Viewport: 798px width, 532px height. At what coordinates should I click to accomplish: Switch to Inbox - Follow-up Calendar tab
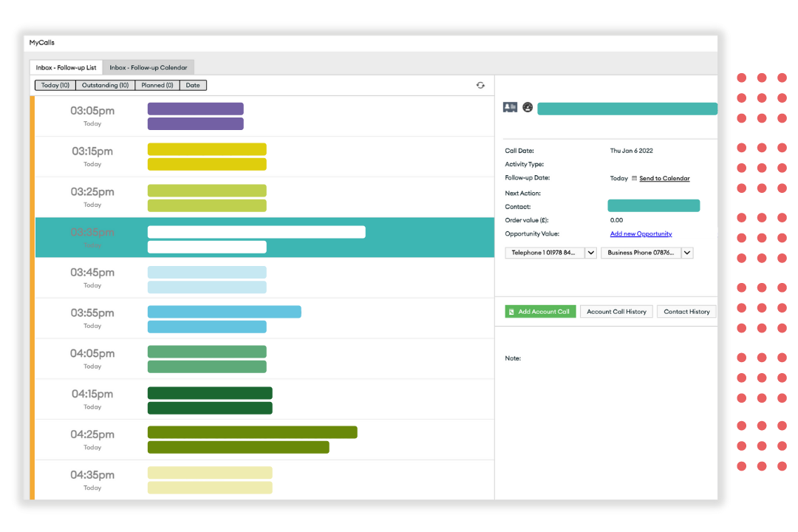pos(149,67)
